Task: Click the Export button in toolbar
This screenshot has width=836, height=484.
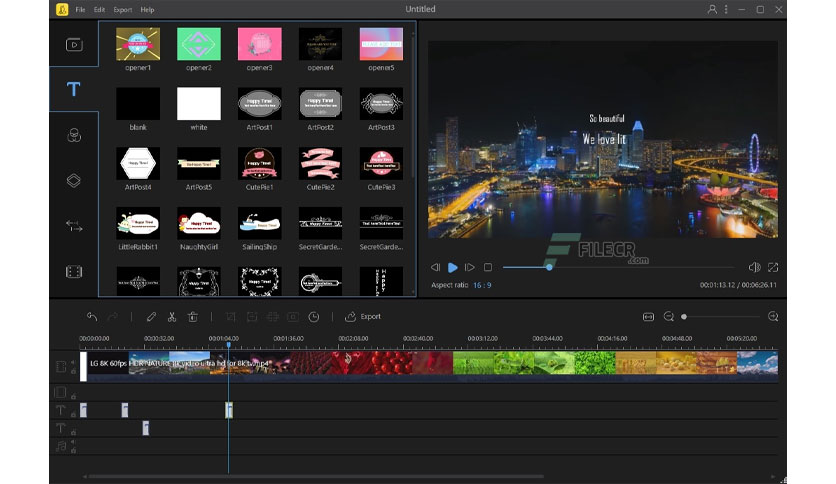Action: 363,317
